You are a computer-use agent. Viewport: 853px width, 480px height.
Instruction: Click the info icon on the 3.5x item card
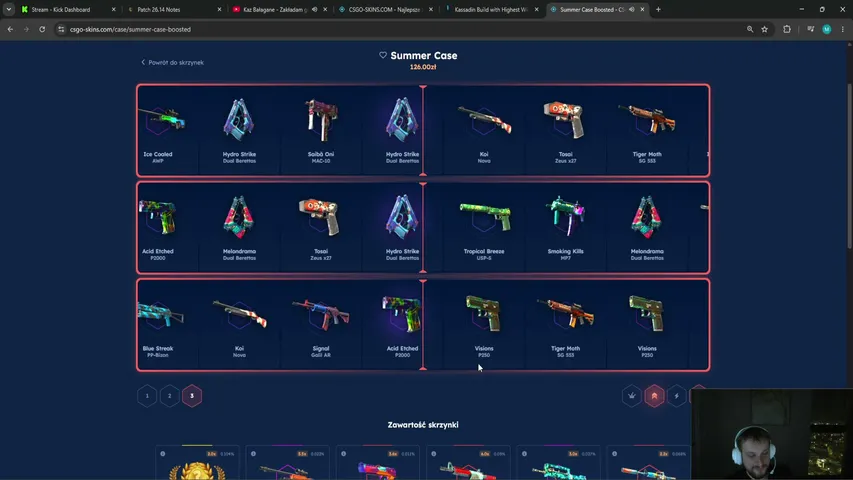[x=253, y=453]
